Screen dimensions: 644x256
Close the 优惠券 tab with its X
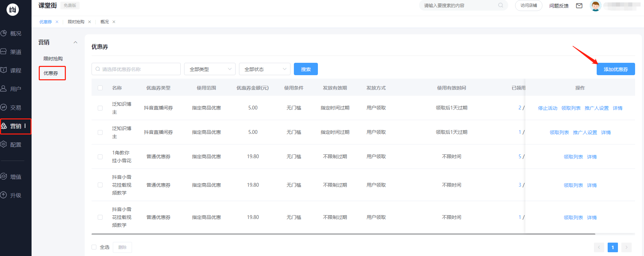[57, 22]
